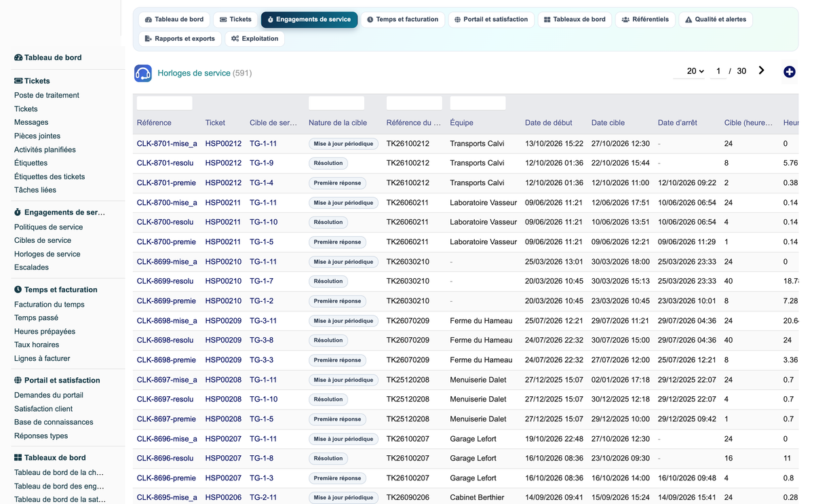The height and width of the screenshot is (504, 814).
Task: Go to Escalades in the sidebar
Action: point(31,268)
